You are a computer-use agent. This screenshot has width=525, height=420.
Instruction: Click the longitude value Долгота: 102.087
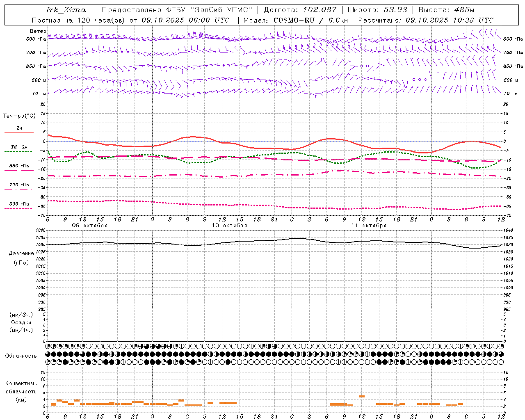(x=300, y=10)
